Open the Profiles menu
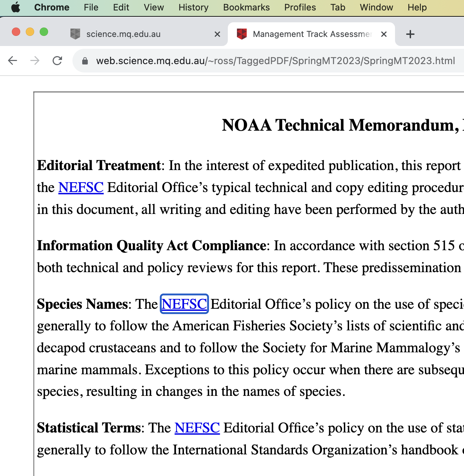The image size is (464, 476). coord(300,7)
